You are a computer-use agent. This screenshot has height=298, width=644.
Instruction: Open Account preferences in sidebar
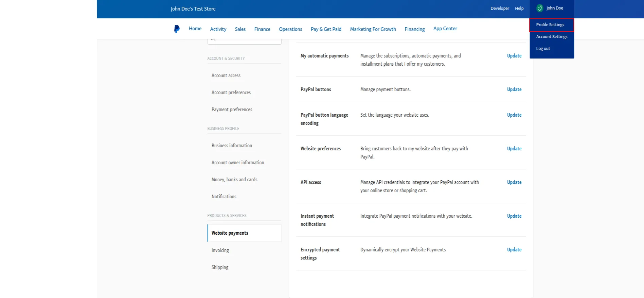(231, 93)
